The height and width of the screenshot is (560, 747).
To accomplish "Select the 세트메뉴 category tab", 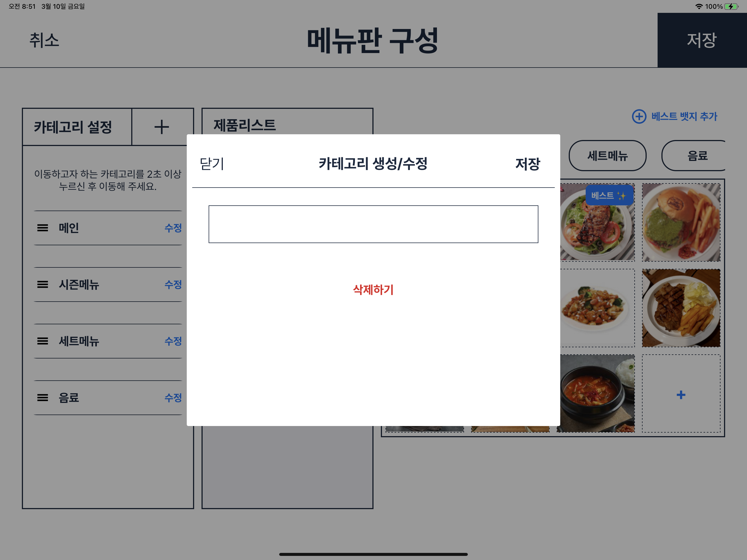I will click(x=607, y=156).
